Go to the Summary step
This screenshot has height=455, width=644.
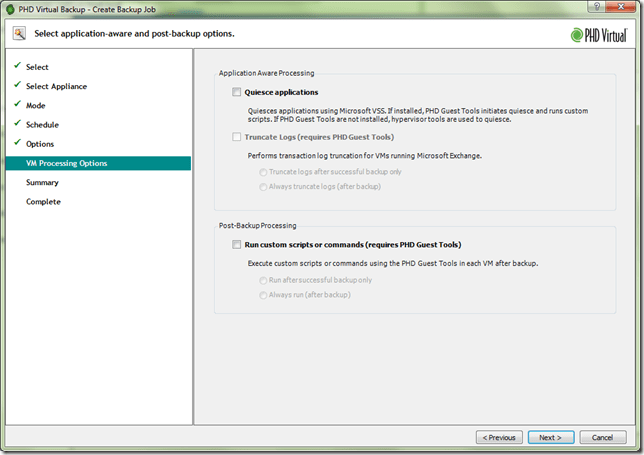pyautogui.click(x=42, y=183)
